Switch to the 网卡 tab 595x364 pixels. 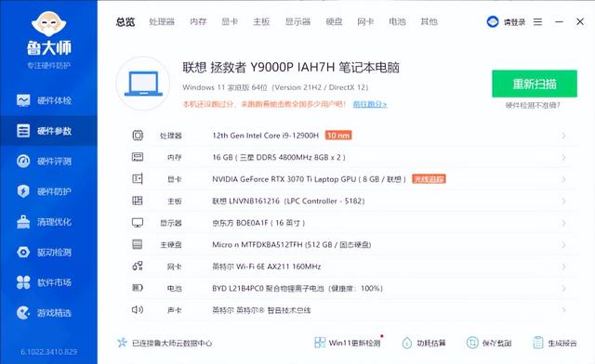pyautogui.click(x=365, y=22)
